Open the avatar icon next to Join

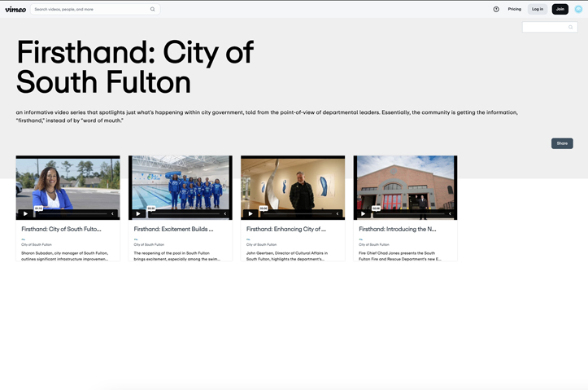coord(578,10)
